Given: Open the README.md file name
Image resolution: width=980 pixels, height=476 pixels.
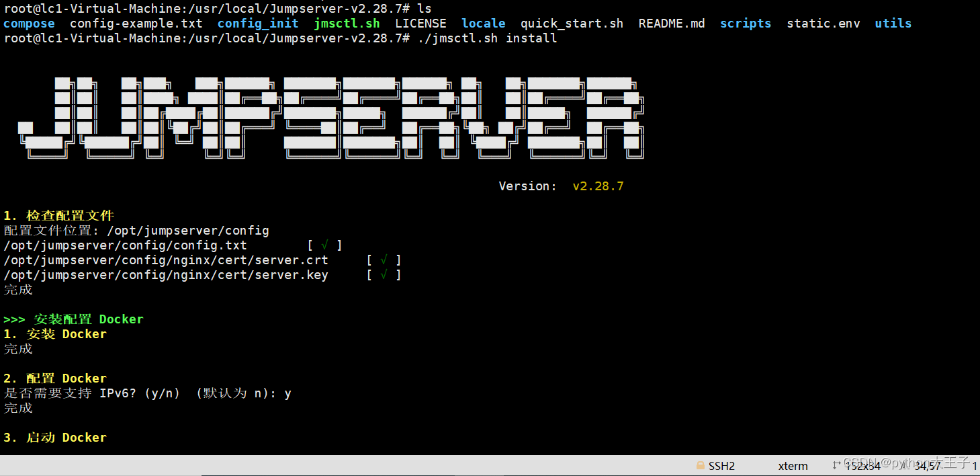Looking at the screenshot, I should coord(672,23).
